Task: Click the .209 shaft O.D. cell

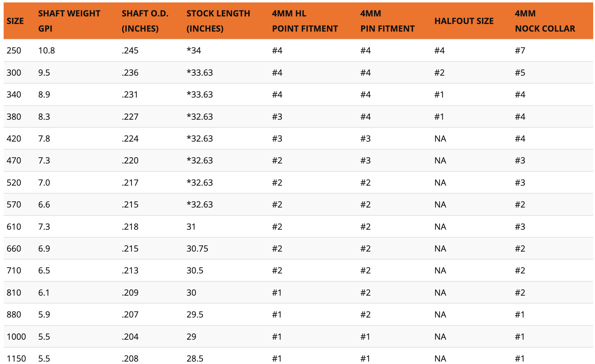Action: coord(130,293)
